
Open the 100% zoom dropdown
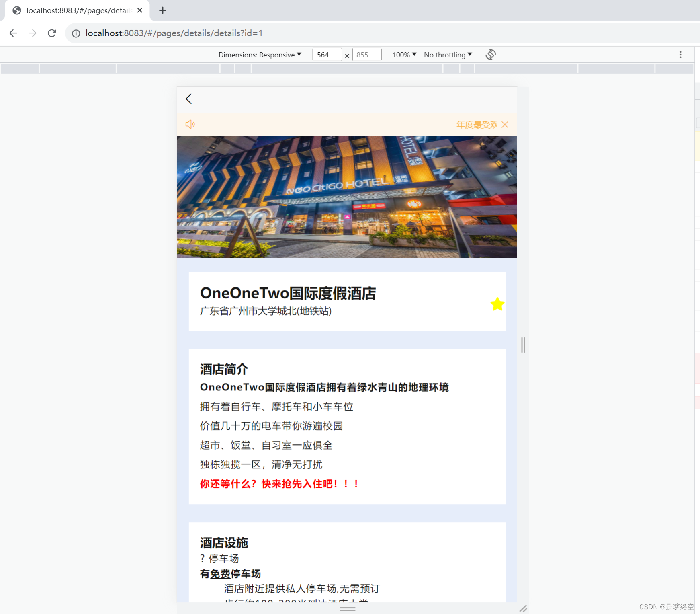point(404,55)
